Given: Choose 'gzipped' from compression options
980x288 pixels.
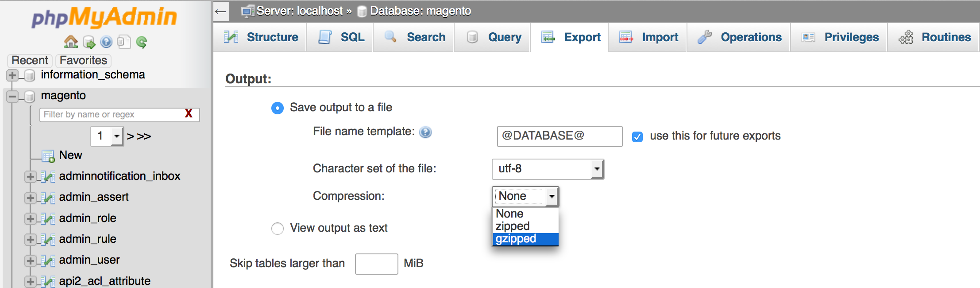Looking at the screenshot, I should (516, 239).
